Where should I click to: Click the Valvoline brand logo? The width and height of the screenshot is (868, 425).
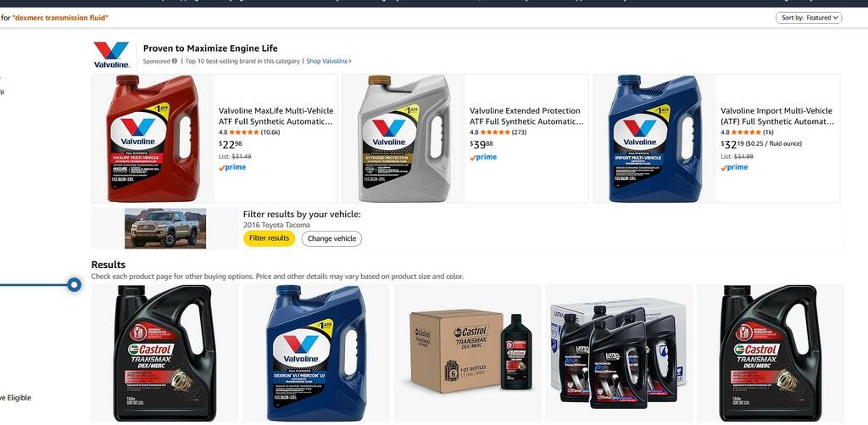111,54
